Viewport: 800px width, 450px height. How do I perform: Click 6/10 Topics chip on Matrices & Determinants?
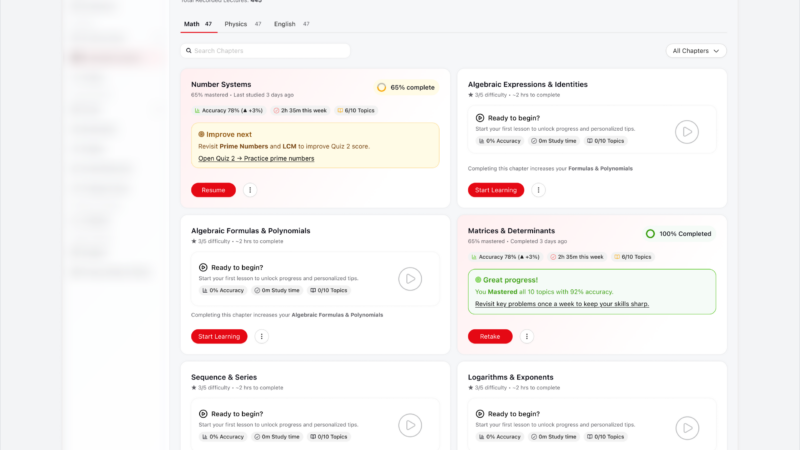click(x=633, y=257)
